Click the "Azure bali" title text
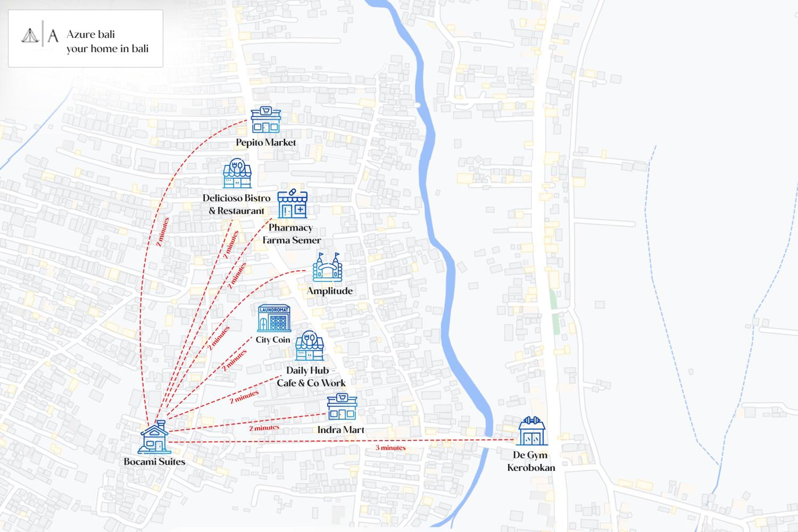 [91, 34]
